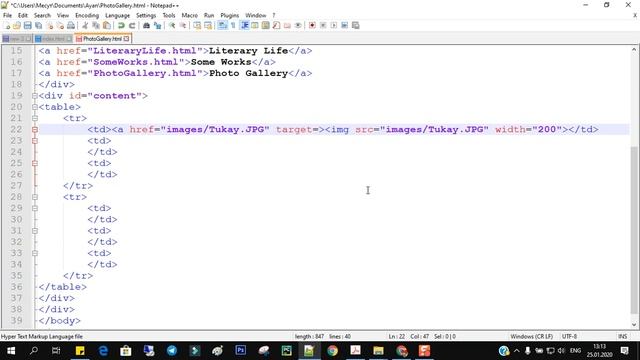Click the vertical scrollbar up arrow

634,49
